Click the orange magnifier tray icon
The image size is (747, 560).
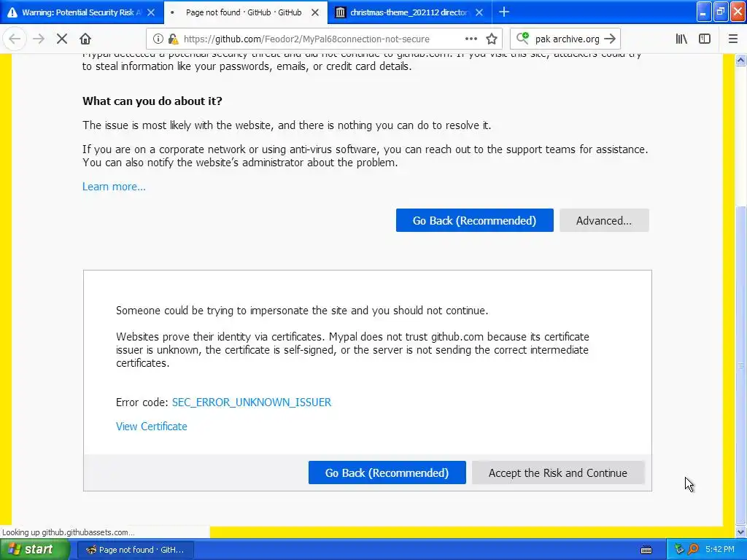[693, 550]
